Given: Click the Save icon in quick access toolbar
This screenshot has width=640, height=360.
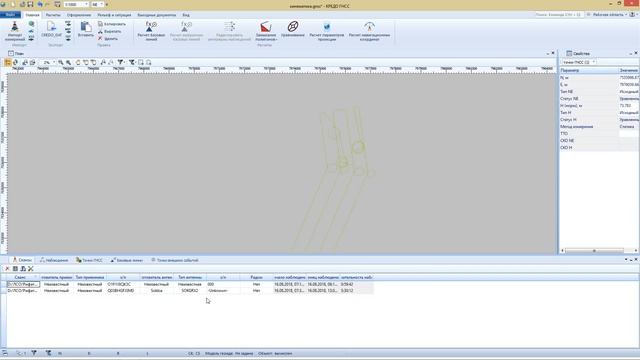Looking at the screenshot, I should point(30,4).
